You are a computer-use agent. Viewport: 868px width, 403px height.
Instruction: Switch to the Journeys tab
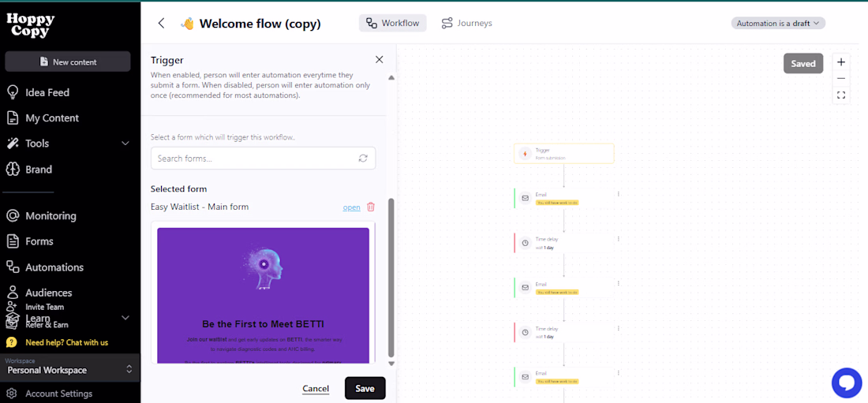[466, 23]
